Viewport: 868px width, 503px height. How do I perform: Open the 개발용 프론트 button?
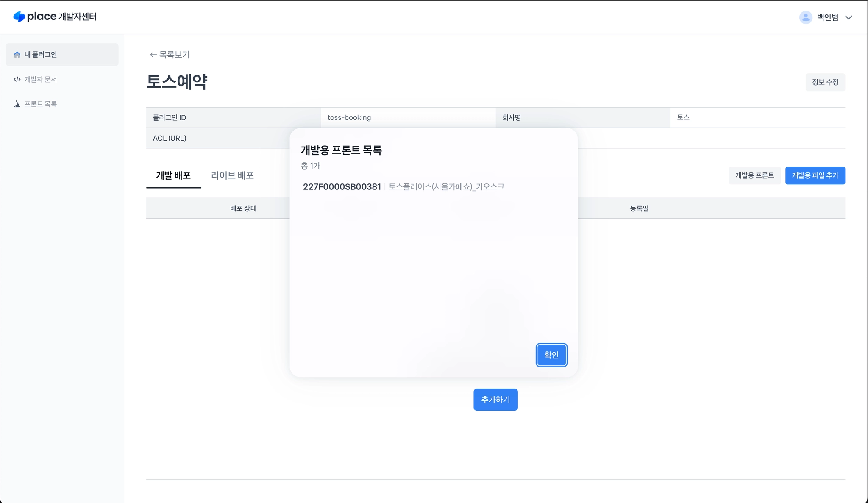pyautogui.click(x=754, y=175)
